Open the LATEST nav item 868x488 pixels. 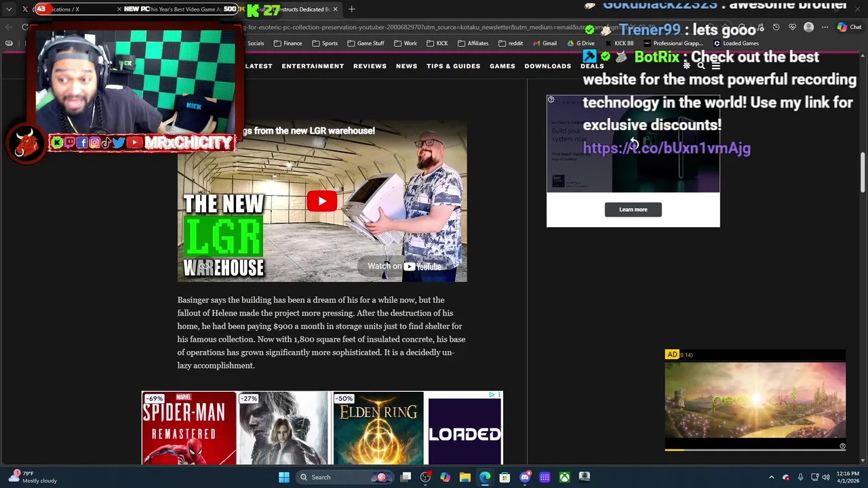pyautogui.click(x=258, y=66)
